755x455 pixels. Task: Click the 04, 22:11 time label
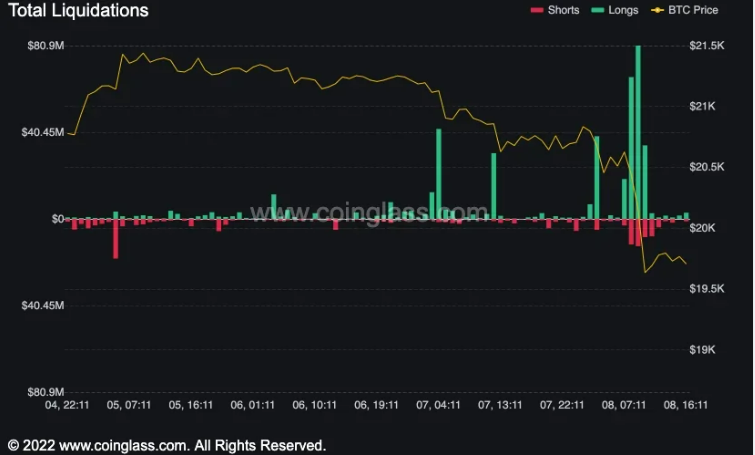[67, 405]
